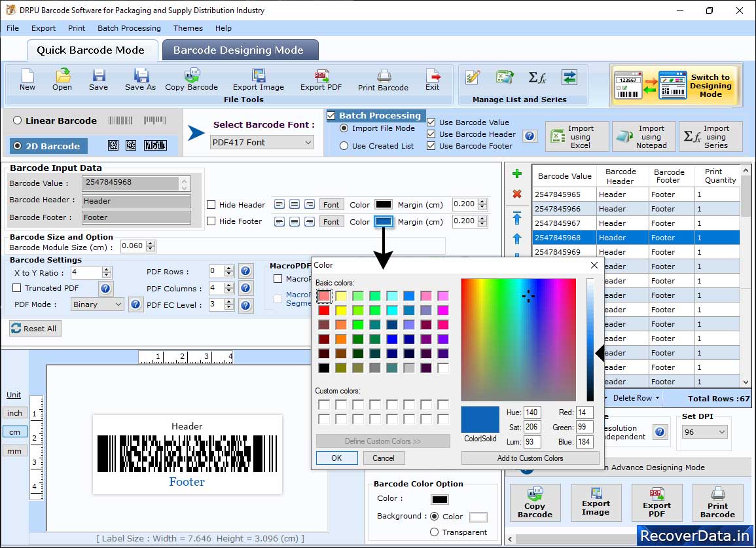Open the Themes menu
Screen dimensions: 756x548
click(188, 28)
